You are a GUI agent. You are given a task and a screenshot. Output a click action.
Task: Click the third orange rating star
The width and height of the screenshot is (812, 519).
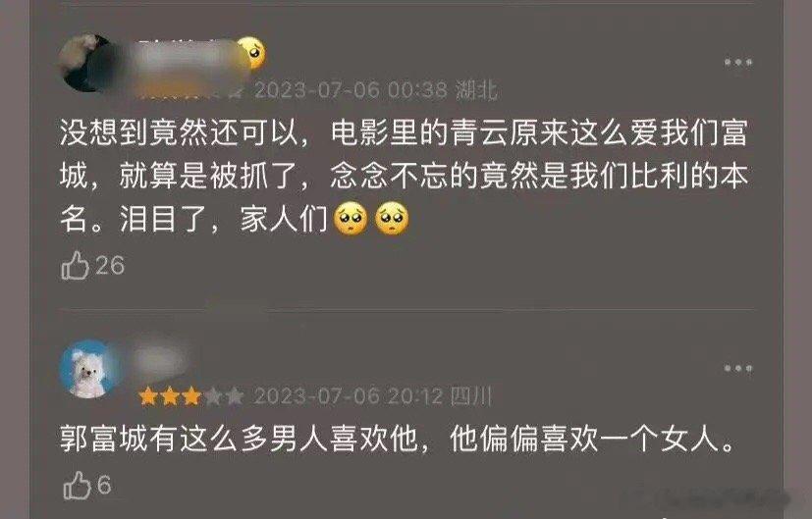coord(191,396)
